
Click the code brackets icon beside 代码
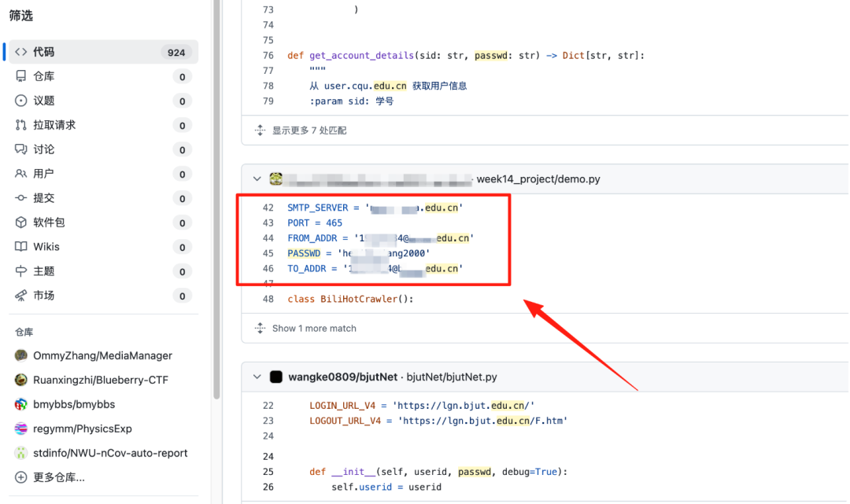(x=20, y=52)
